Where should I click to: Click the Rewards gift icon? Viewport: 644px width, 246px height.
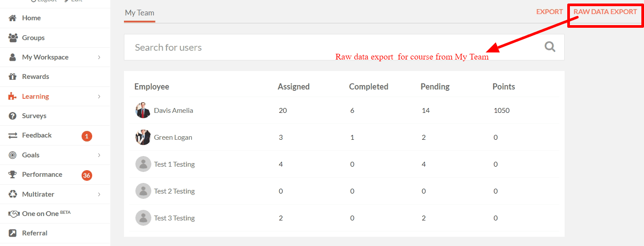coord(13,77)
